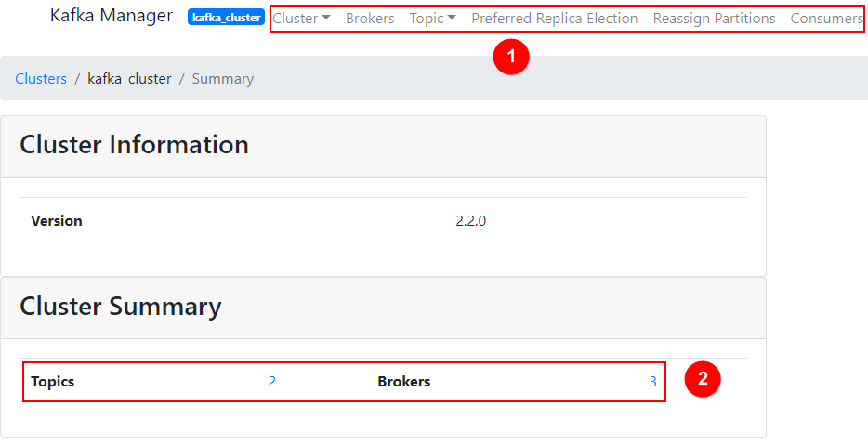Open the Topic dropdown menu
The width and height of the screenshot is (868, 445).
coord(432,19)
